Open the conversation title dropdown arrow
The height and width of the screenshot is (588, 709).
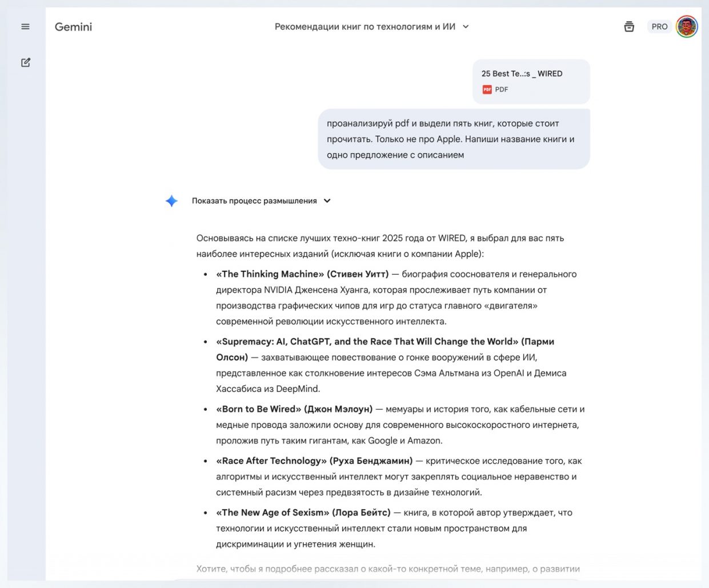pyautogui.click(x=466, y=27)
